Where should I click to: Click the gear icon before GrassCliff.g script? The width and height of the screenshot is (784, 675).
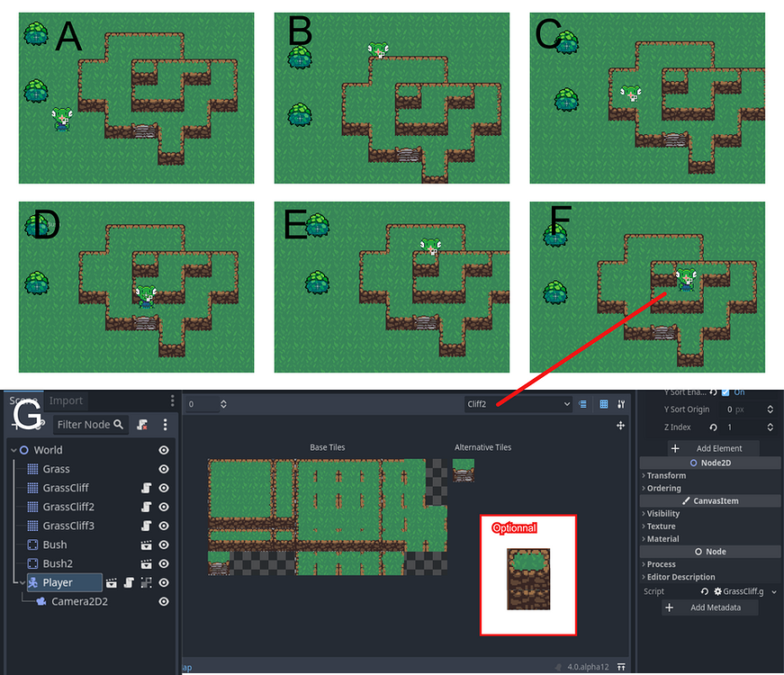pos(717,591)
